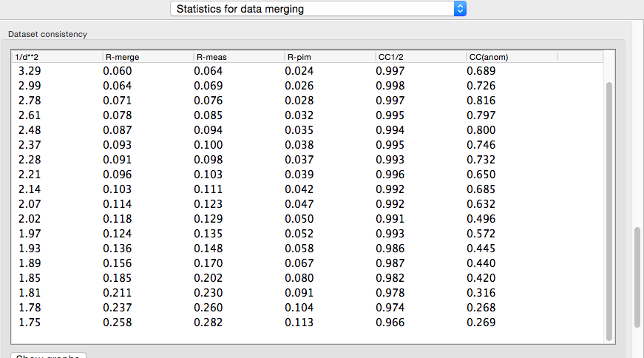The width and height of the screenshot is (644, 358).
Task: Click the dropdown's blue chevron arrows
Action: click(460, 10)
